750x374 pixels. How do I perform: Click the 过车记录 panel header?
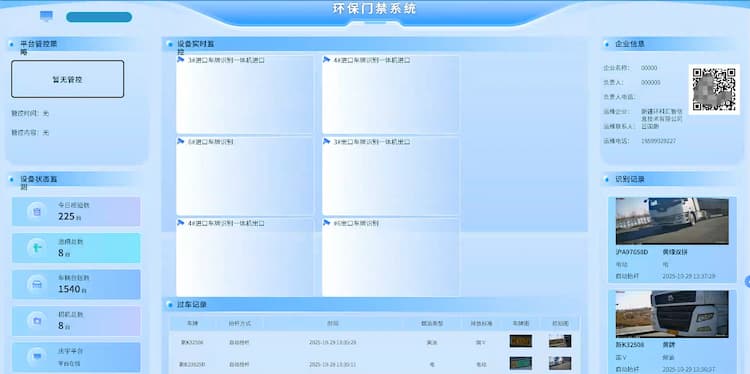[x=375, y=304]
